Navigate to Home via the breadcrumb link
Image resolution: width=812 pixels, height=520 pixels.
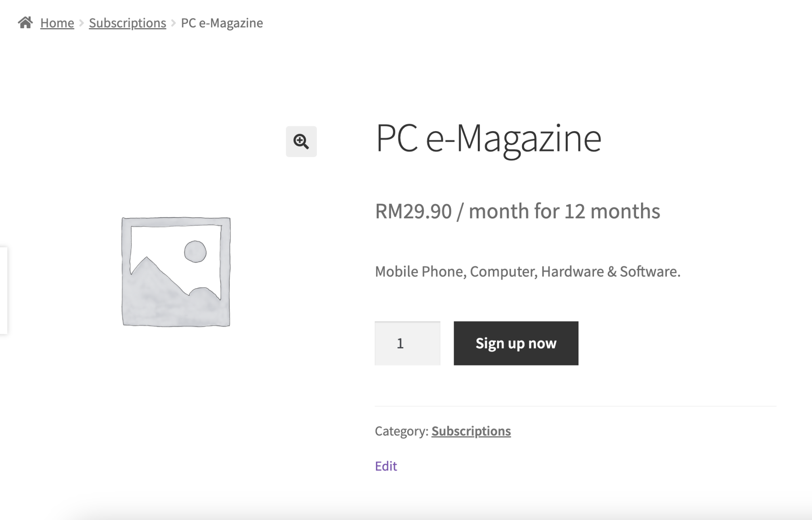click(57, 23)
